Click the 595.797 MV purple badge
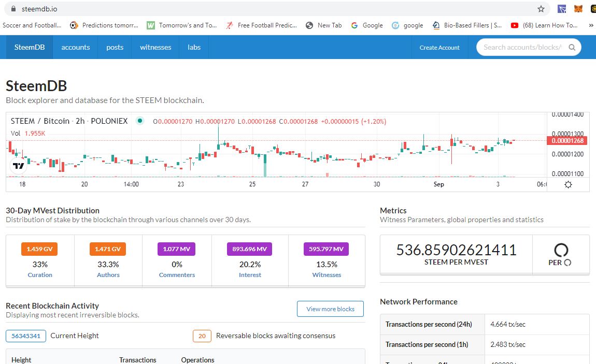Image resolution: width=596 pixels, height=364 pixels. click(326, 249)
